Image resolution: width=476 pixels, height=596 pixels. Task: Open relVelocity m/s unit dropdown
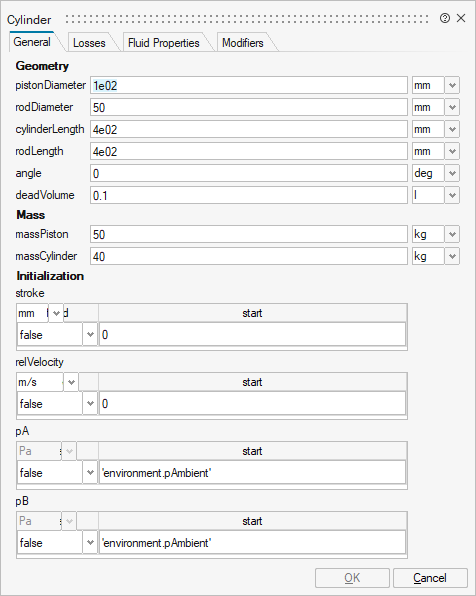tap(71, 382)
